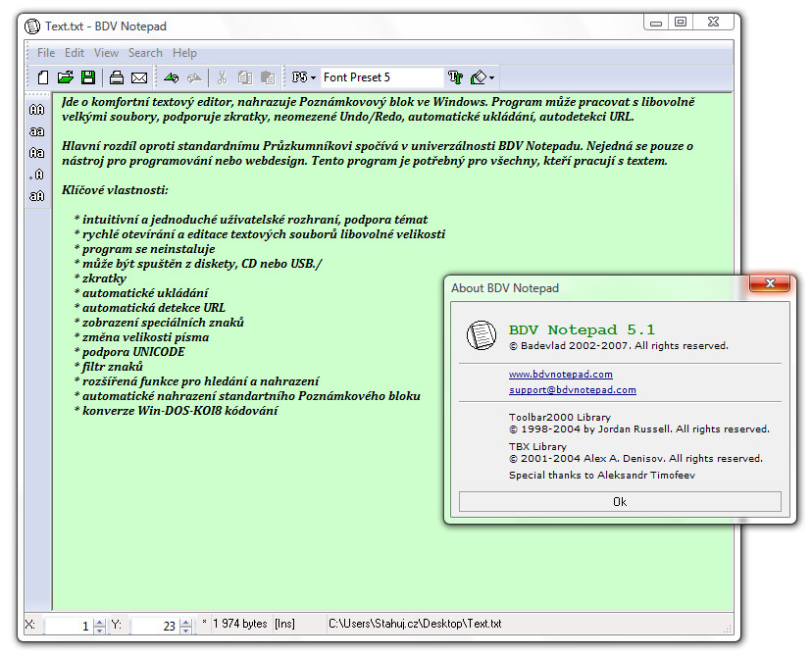
Task: Apply sentence case with the .A sidebar icon
Action: (x=36, y=175)
